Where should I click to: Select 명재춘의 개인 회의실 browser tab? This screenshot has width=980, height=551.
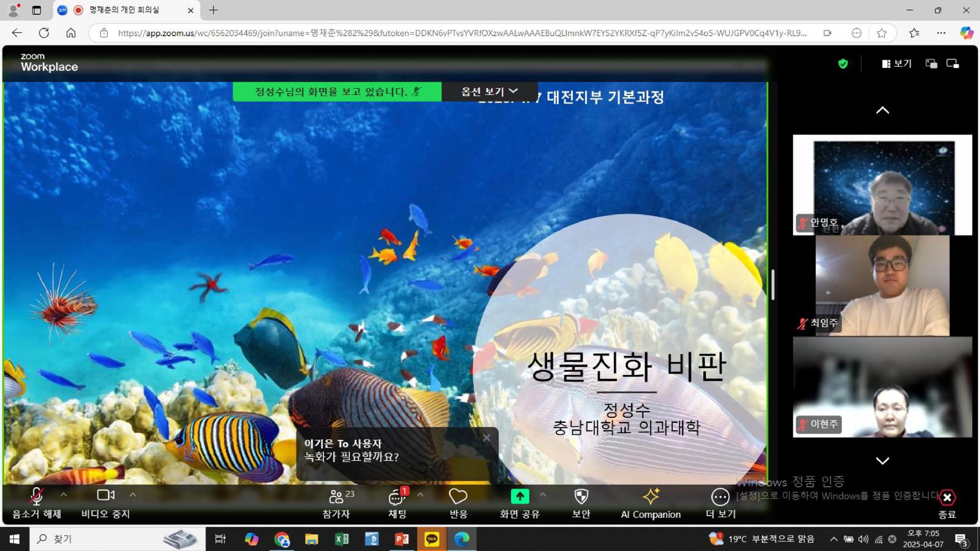tap(125, 10)
